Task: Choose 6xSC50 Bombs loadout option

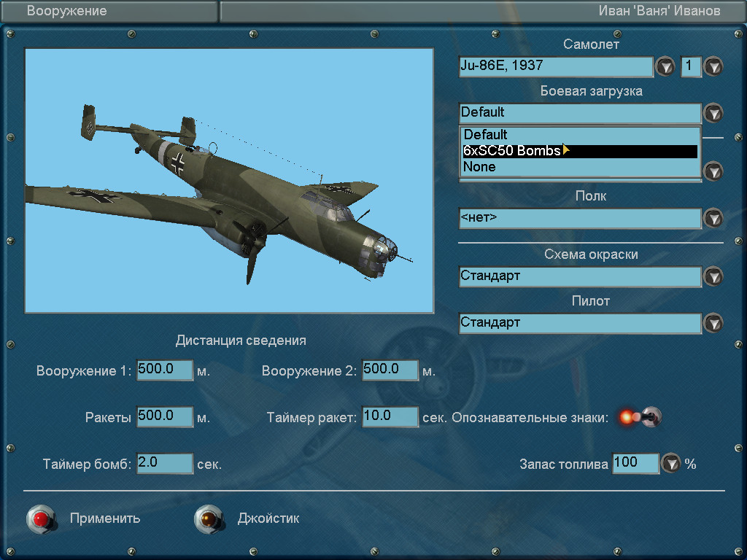Action: pyautogui.click(x=580, y=151)
